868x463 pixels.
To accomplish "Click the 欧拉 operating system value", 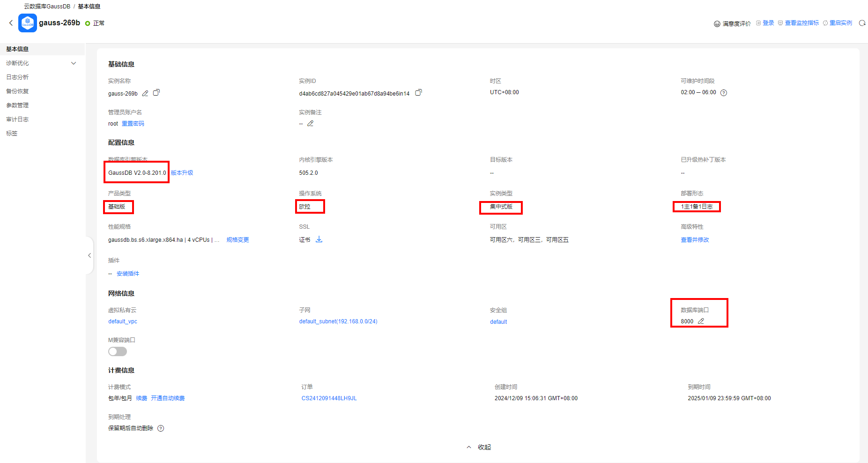I will click(304, 207).
